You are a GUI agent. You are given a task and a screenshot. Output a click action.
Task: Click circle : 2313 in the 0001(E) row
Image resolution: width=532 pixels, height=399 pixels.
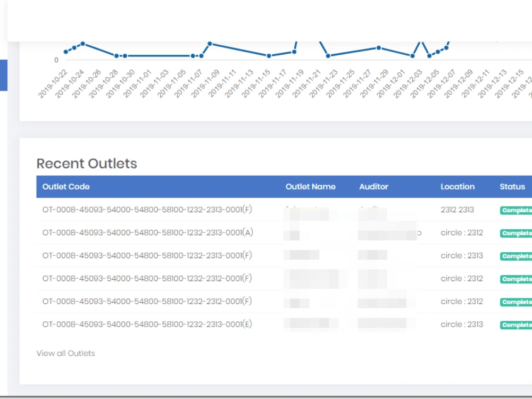[461, 324]
